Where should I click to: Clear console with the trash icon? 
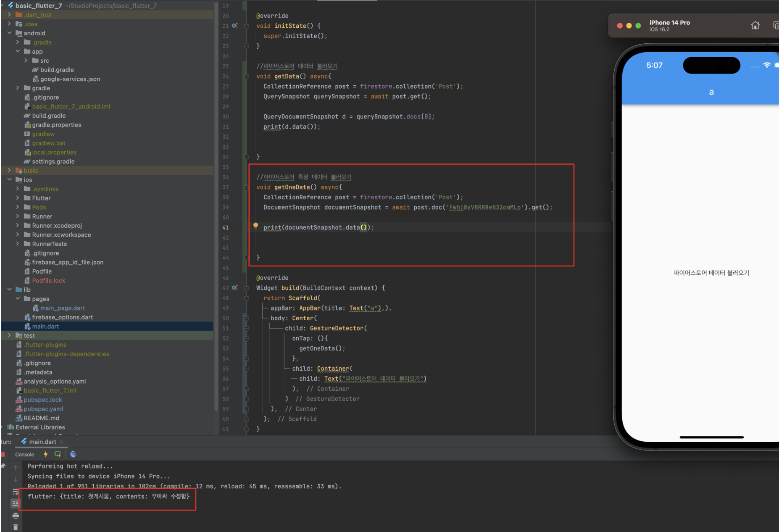click(16, 527)
